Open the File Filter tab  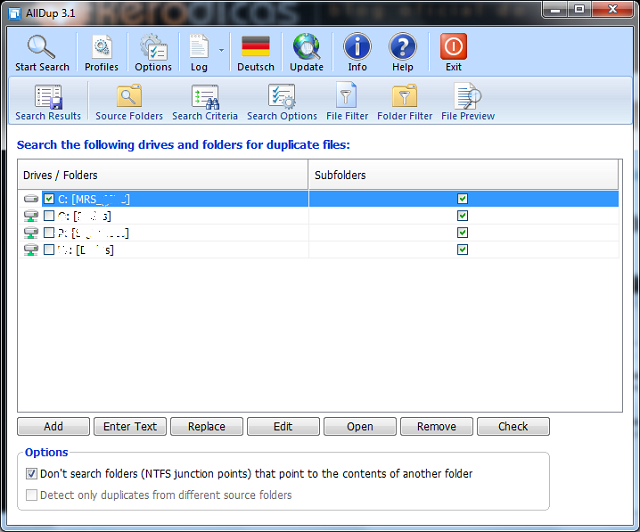coord(347,102)
